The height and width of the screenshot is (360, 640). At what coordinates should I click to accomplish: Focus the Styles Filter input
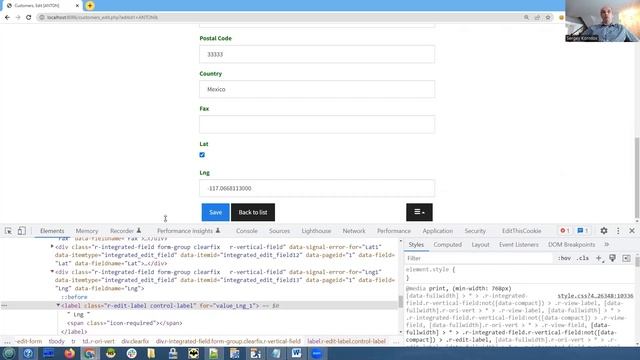point(479,258)
